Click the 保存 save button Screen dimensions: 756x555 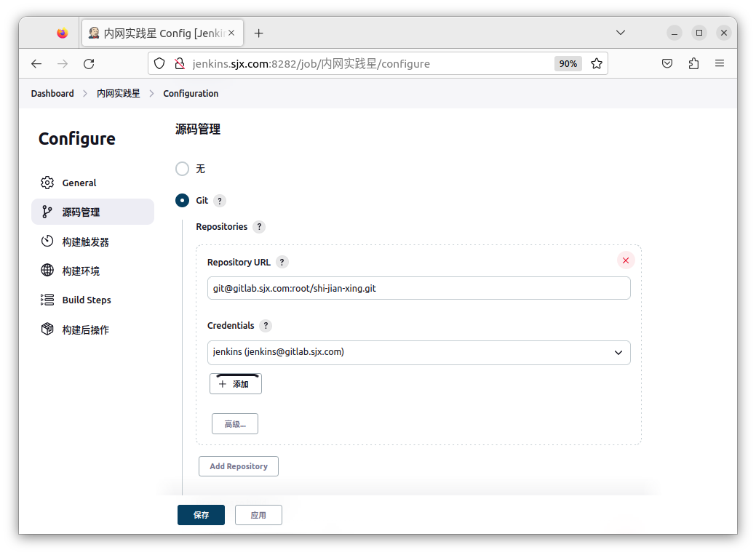coord(201,515)
